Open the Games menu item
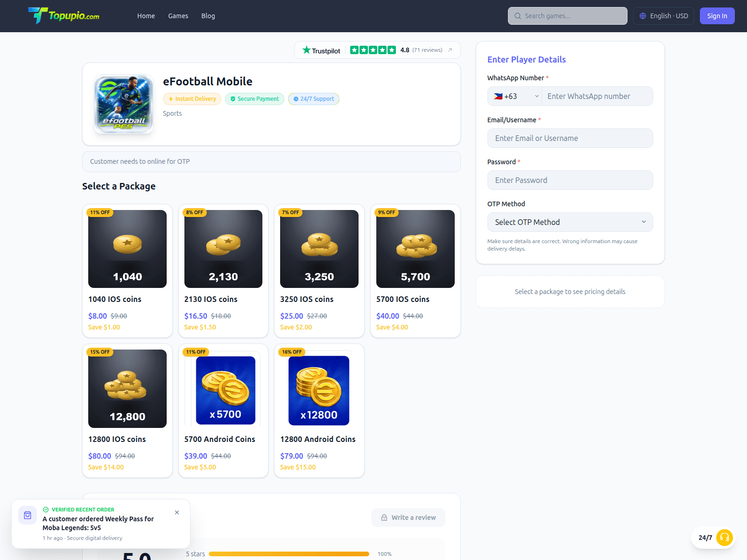Image resolution: width=747 pixels, height=560 pixels. [x=178, y=16]
